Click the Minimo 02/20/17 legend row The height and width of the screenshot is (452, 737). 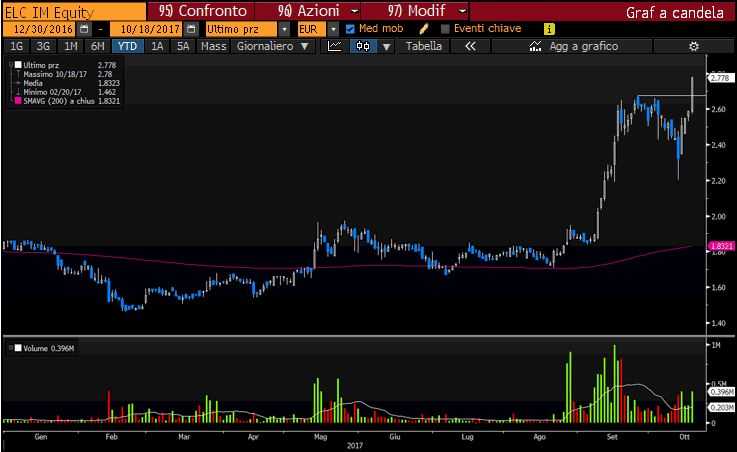67,92
